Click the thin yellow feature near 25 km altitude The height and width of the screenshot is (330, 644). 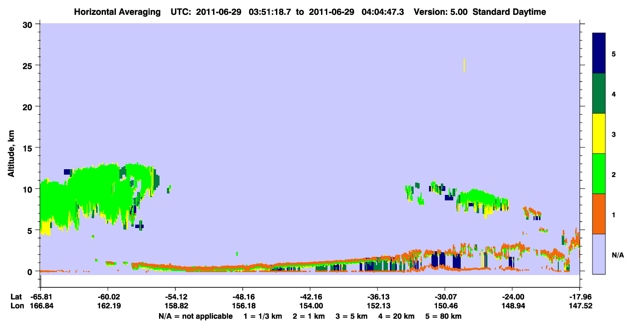[x=464, y=65]
